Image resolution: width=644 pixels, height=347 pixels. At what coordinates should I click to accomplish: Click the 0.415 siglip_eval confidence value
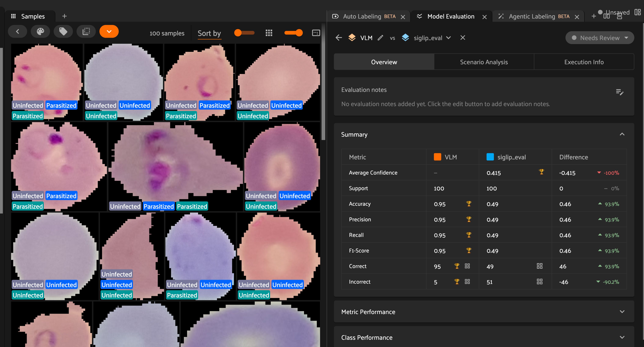pyautogui.click(x=493, y=173)
